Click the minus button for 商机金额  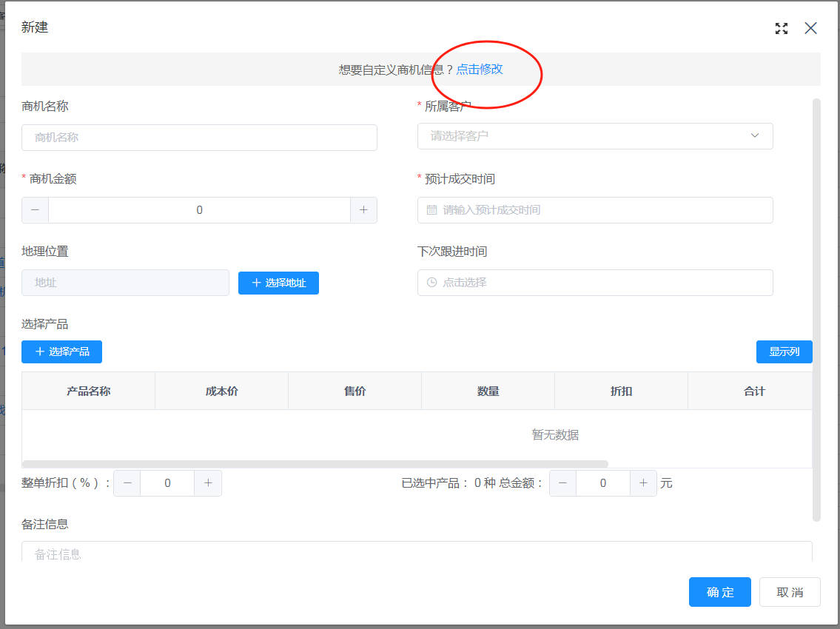pos(36,210)
